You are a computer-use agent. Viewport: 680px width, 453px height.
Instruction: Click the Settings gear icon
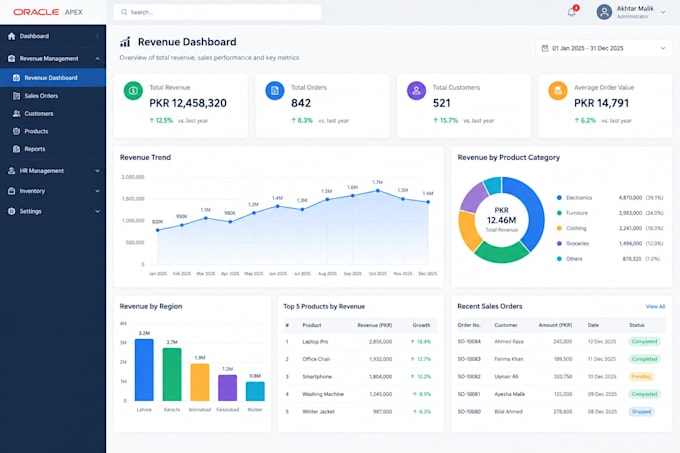tap(12, 211)
